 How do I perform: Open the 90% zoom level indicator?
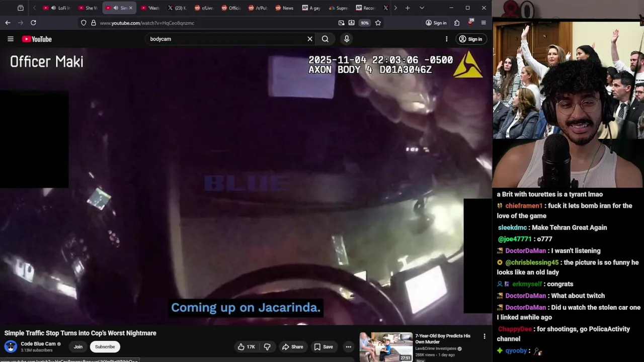pos(364,23)
